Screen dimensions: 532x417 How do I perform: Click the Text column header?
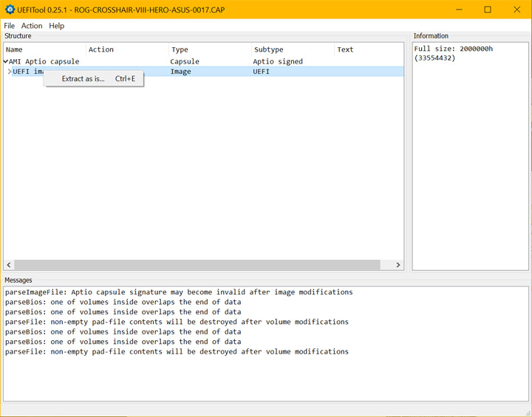click(x=369, y=49)
